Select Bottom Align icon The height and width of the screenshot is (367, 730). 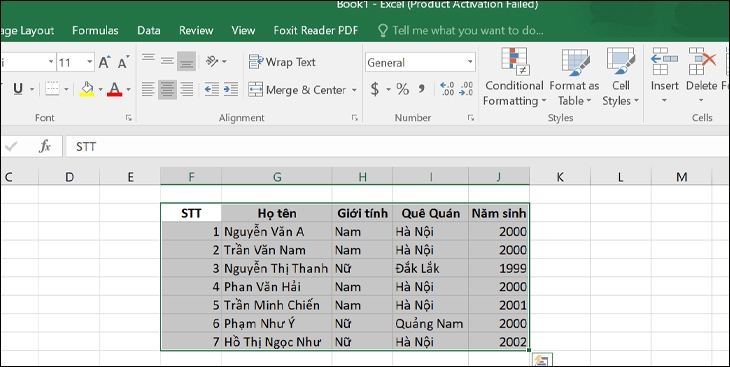(x=186, y=61)
